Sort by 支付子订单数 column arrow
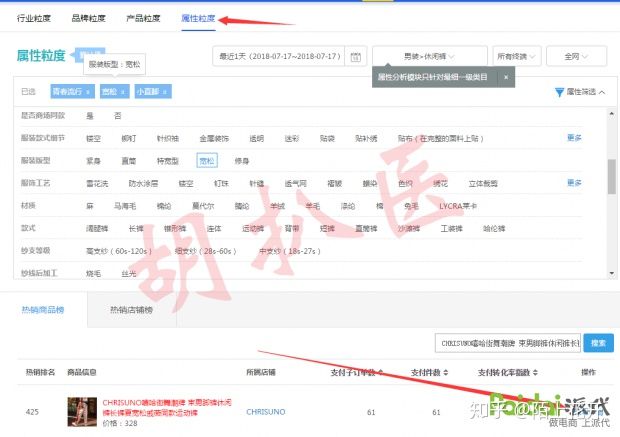 click(376, 373)
